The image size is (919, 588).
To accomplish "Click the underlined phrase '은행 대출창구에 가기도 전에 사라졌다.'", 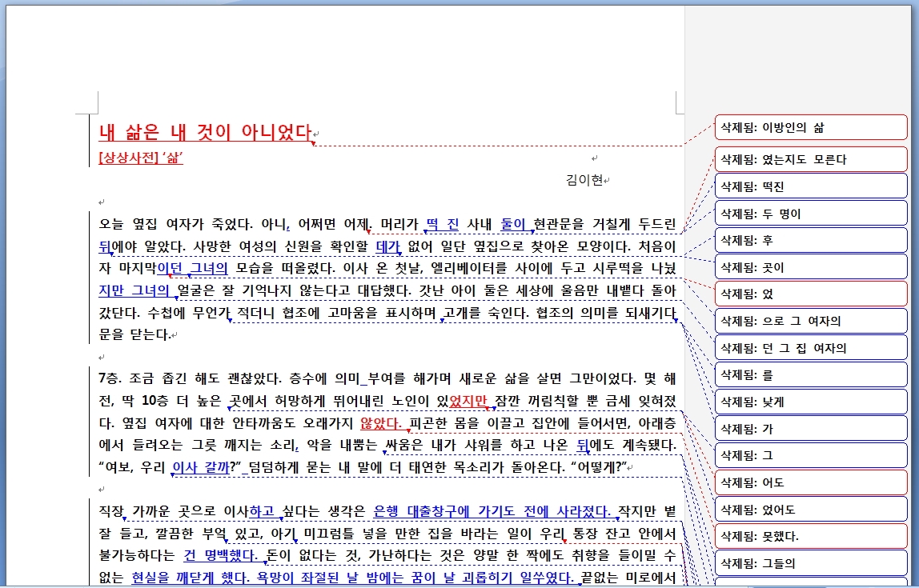I will tap(492, 511).
